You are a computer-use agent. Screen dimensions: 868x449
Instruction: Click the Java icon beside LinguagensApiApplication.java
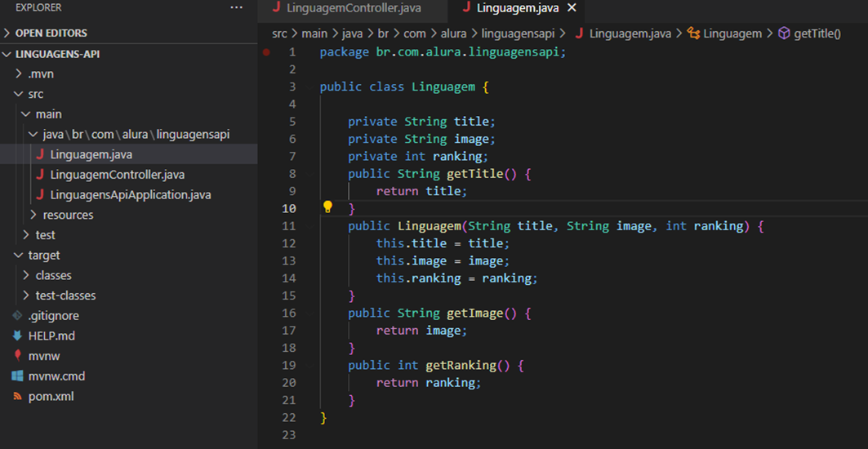tap(40, 195)
